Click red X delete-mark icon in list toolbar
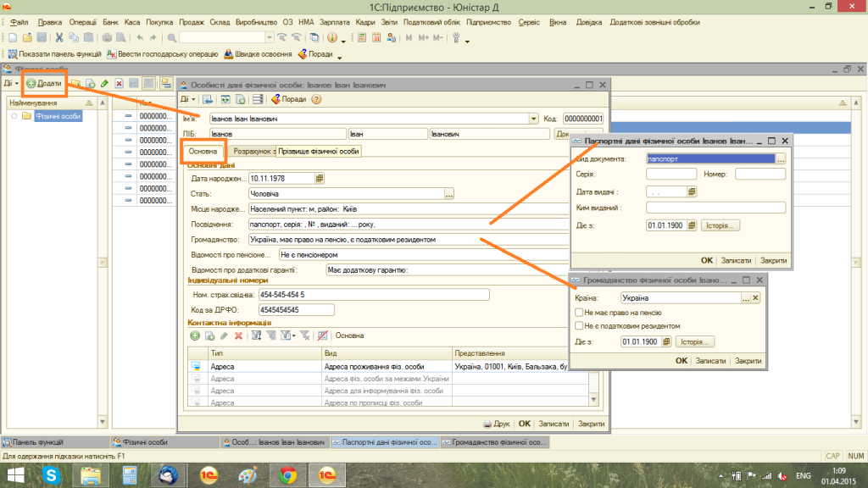This screenshot has height=488, width=868. click(x=119, y=84)
